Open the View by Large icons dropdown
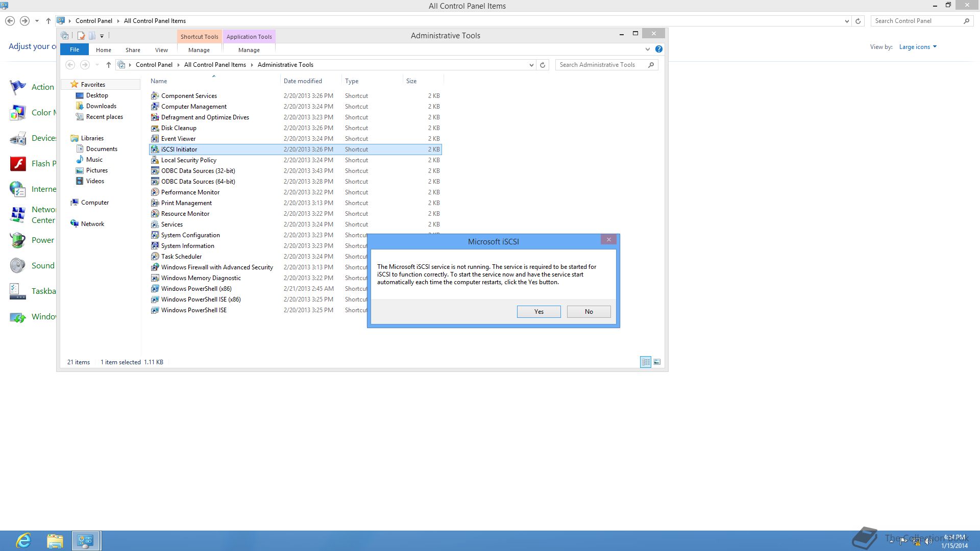980x551 pixels. coord(918,47)
